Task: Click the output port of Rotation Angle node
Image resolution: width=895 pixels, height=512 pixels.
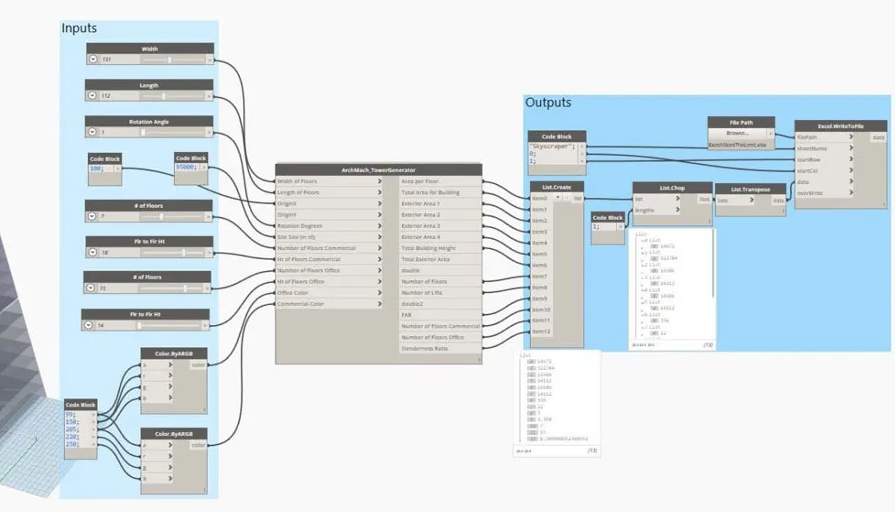Action: click(209, 132)
